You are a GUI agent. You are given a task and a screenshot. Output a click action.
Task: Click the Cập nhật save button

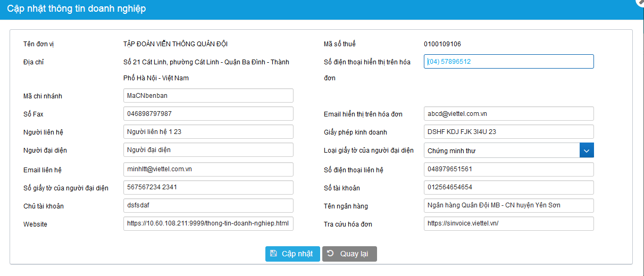[x=292, y=254]
